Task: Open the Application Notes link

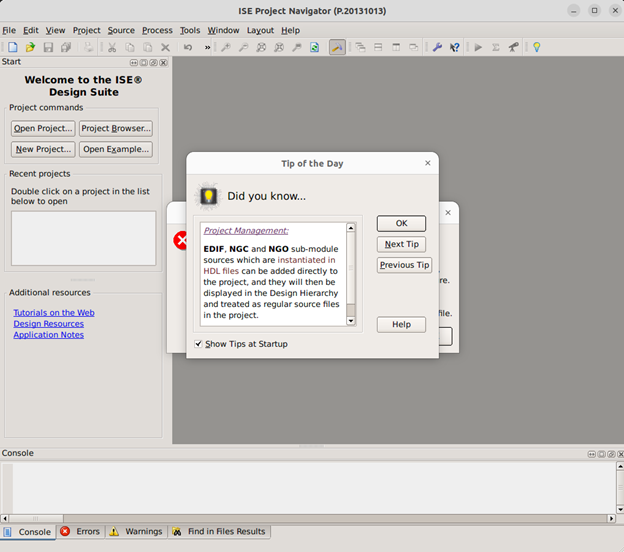Action: coord(49,335)
